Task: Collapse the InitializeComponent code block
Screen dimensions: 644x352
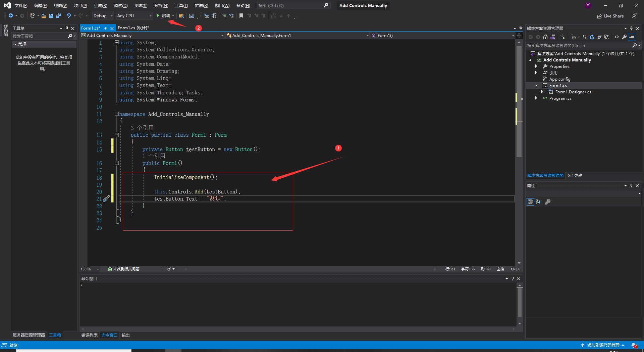Action: (116, 163)
